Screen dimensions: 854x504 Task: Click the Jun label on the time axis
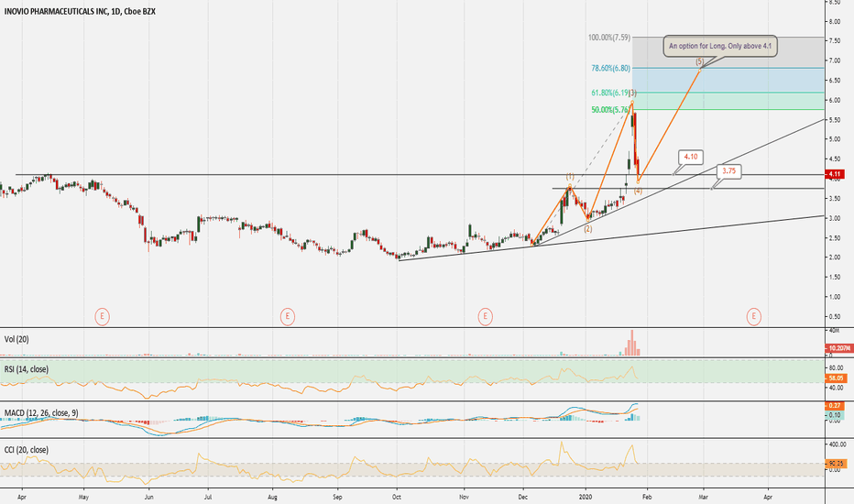pyautogui.click(x=148, y=497)
